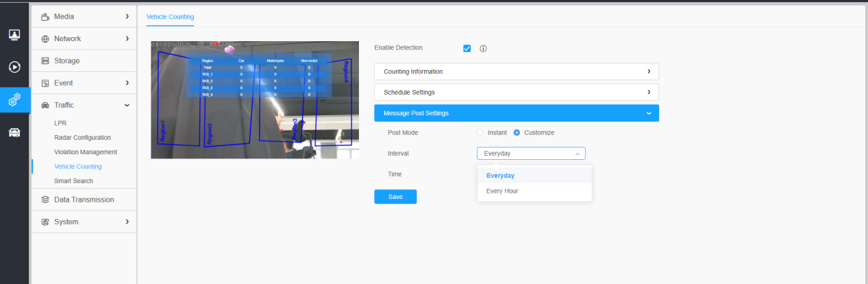
Task: Toggle the Enable Detection checkbox
Action: 467,48
